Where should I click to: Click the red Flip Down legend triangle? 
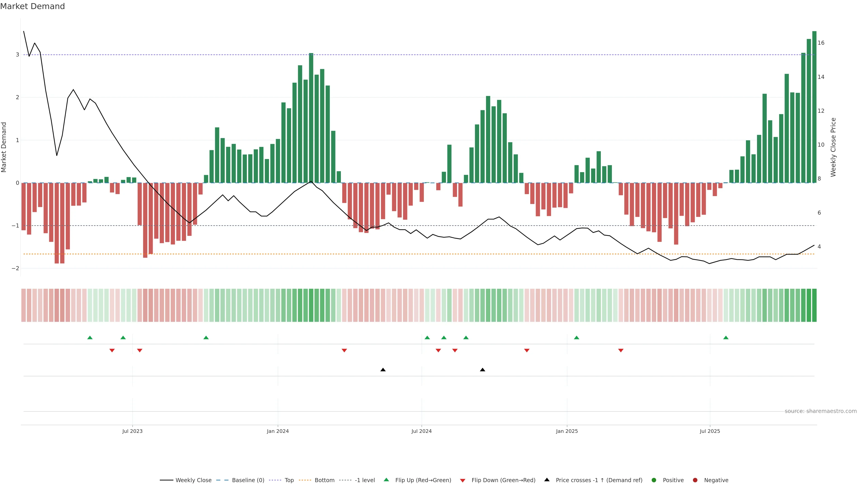[463, 480]
